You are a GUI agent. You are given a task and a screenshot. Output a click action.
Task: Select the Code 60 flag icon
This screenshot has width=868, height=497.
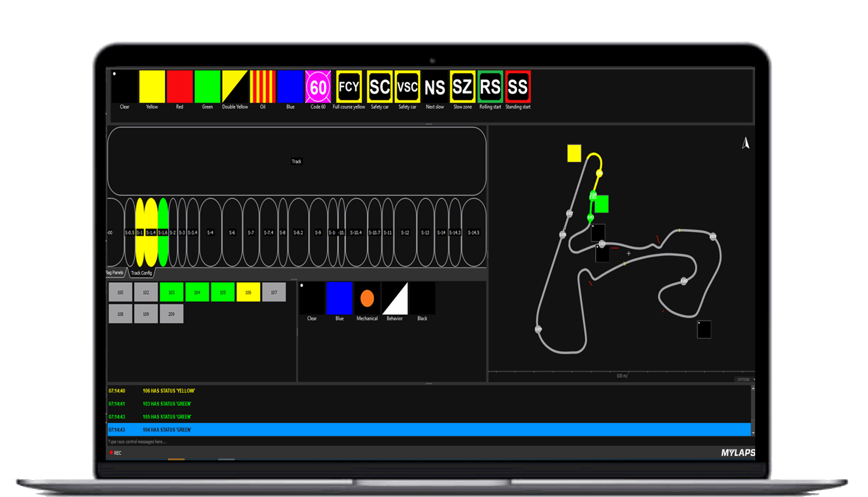coord(318,87)
